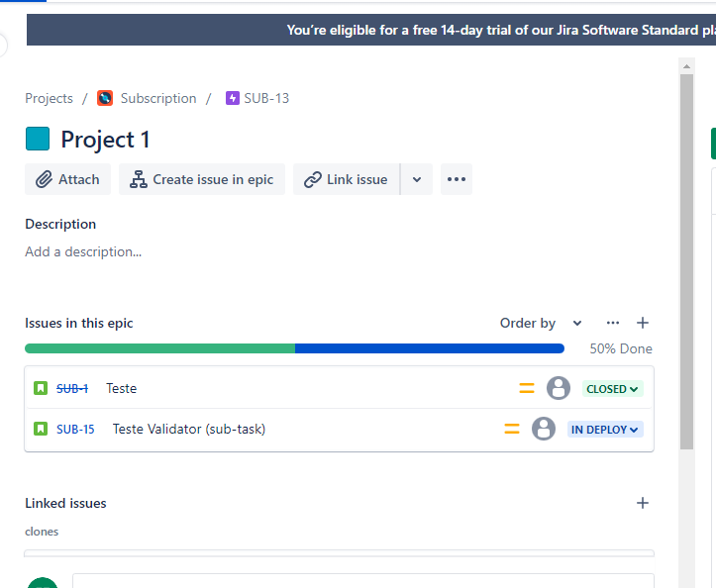
Task: Open the IN DEPLOY status dropdown
Action: click(605, 430)
